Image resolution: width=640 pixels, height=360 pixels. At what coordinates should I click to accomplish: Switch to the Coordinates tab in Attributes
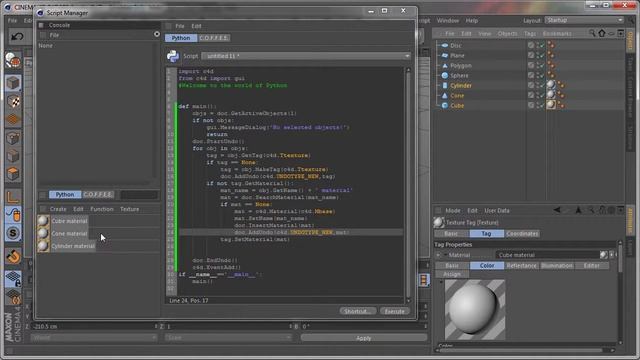[522, 233]
